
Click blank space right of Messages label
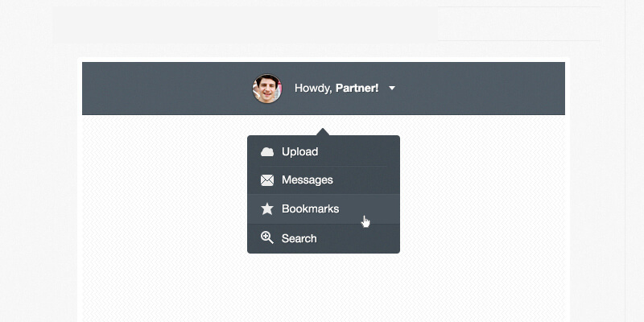tap(366, 180)
